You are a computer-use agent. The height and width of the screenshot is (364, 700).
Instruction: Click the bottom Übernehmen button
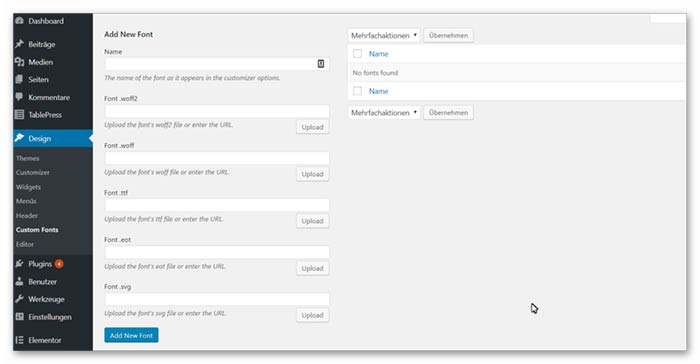448,113
